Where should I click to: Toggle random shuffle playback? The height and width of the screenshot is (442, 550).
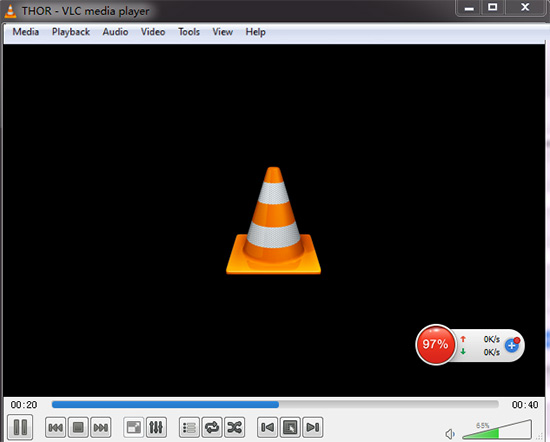click(234, 427)
